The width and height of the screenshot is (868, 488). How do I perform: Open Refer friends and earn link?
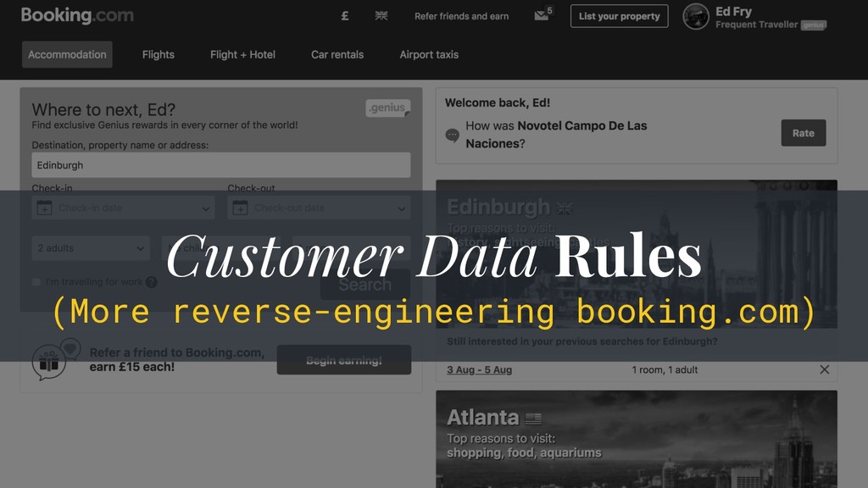[x=461, y=17]
